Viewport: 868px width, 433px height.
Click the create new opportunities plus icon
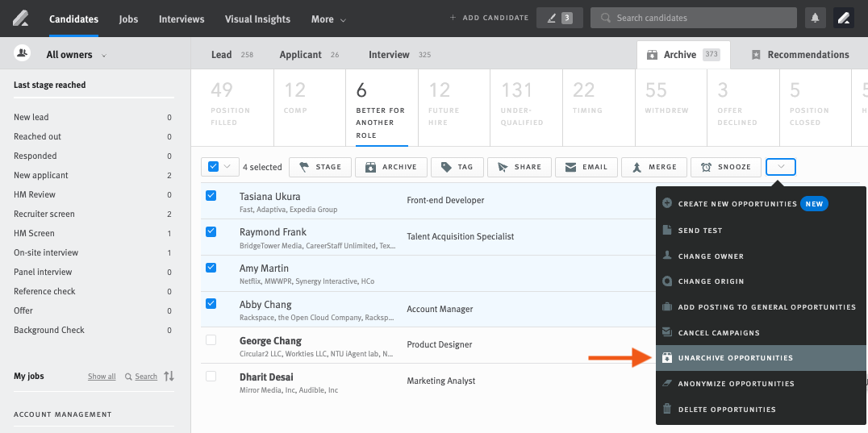coord(667,203)
